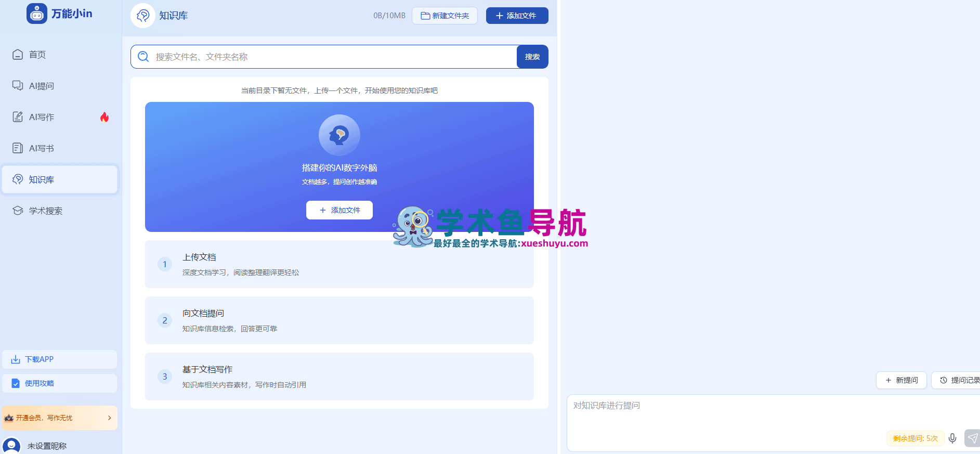Click the empty-directory notice text
The image size is (980, 454).
tap(339, 90)
